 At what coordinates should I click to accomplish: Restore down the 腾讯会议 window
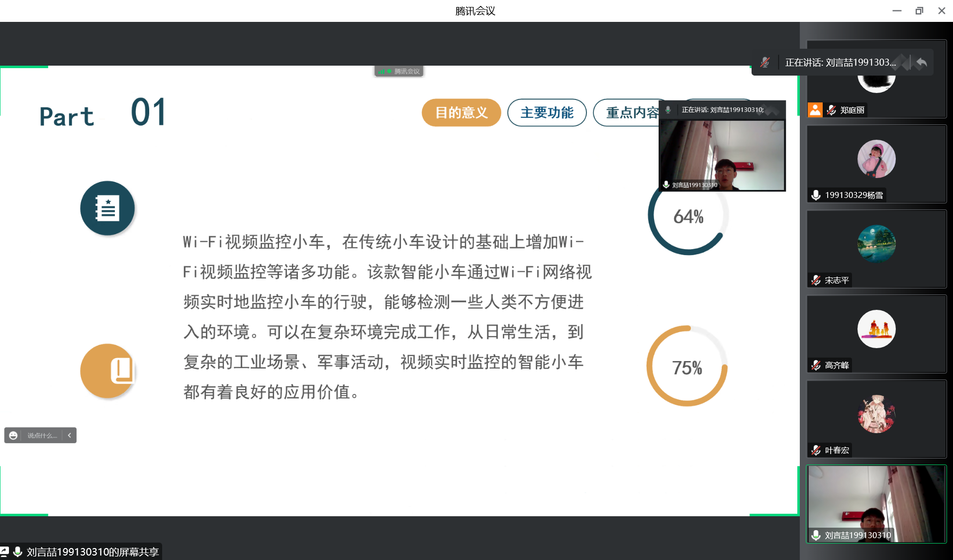(919, 11)
